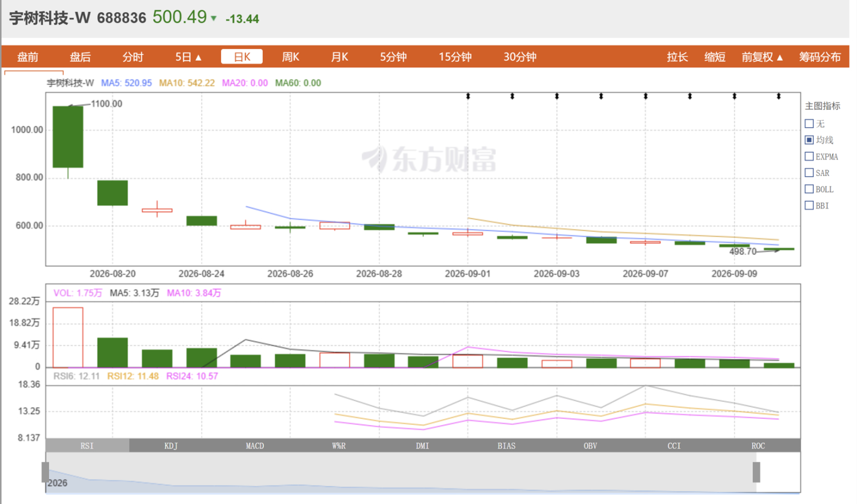Click the MA5: 520.95 legend value
Screen dimensions: 857x504
pos(126,83)
